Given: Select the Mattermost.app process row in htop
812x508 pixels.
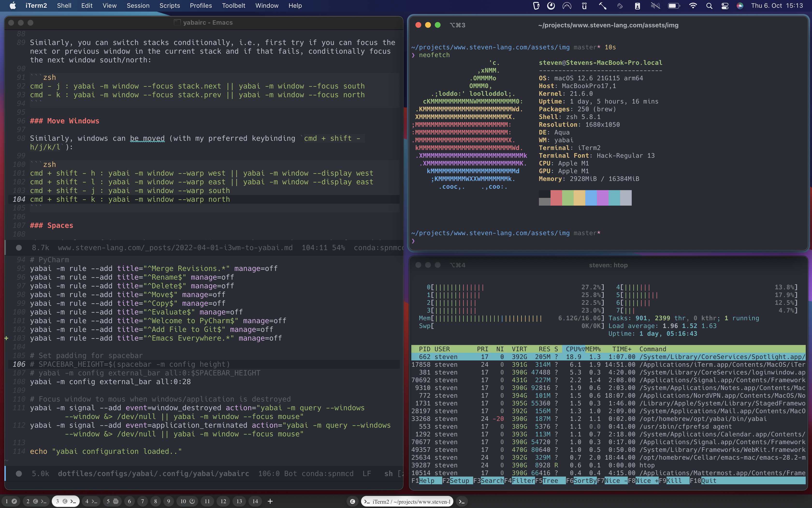Looking at the screenshot, I should point(608,473).
